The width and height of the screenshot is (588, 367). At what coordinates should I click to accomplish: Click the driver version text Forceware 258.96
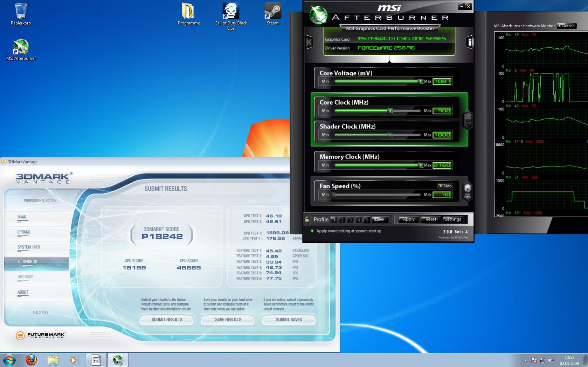coord(386,48)
